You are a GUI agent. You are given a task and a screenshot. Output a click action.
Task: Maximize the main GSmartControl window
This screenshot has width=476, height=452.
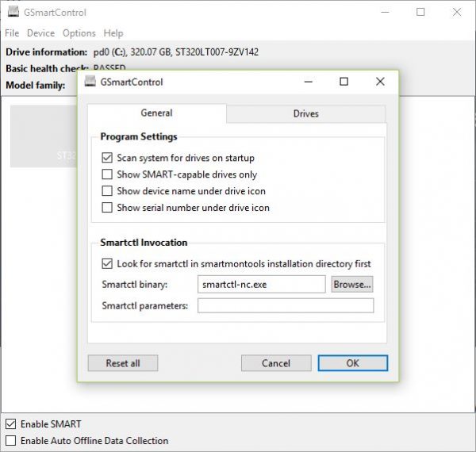[420, 12]
